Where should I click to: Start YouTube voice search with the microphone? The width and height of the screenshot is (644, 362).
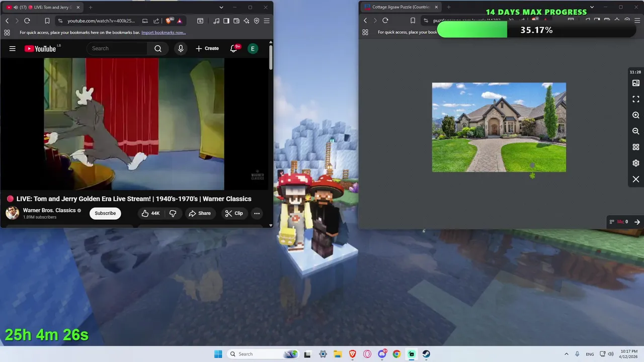pyautogui.click(x=181, y=48)
